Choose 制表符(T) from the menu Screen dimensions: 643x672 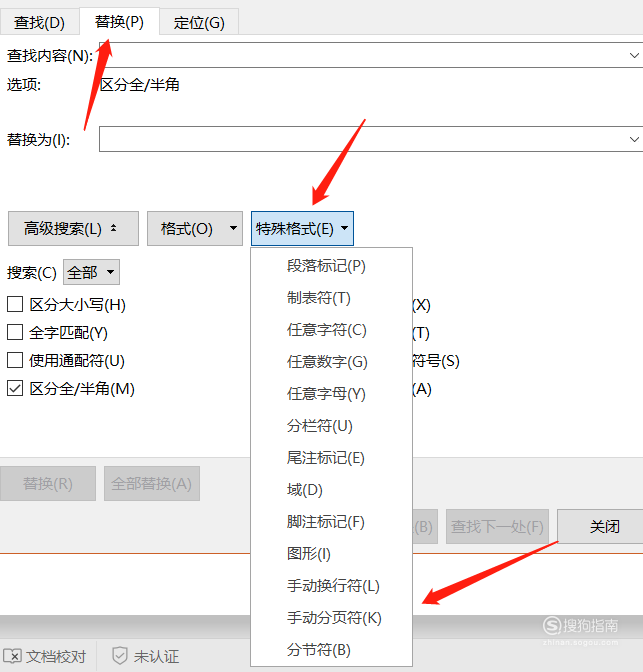(x=331, y=298)
